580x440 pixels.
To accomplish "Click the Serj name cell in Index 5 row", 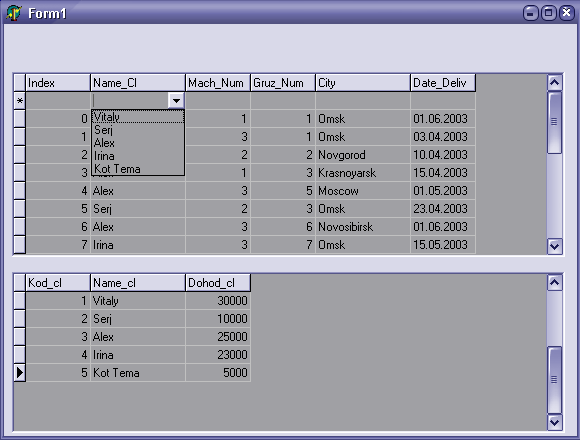I will point(138,209).
